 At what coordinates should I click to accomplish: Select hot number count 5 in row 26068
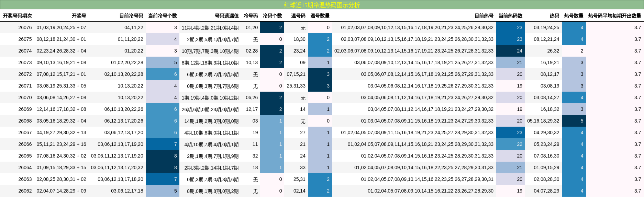tap(574, 121)
